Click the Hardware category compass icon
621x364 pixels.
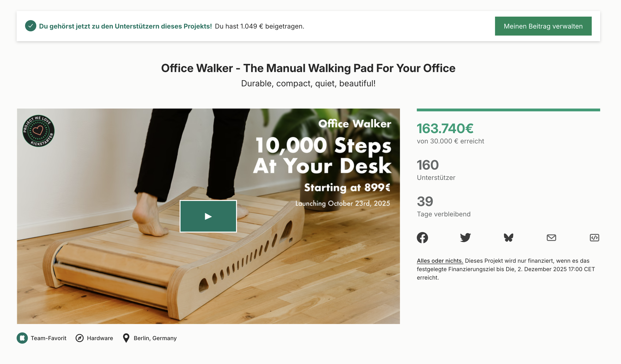coord(79,338)
